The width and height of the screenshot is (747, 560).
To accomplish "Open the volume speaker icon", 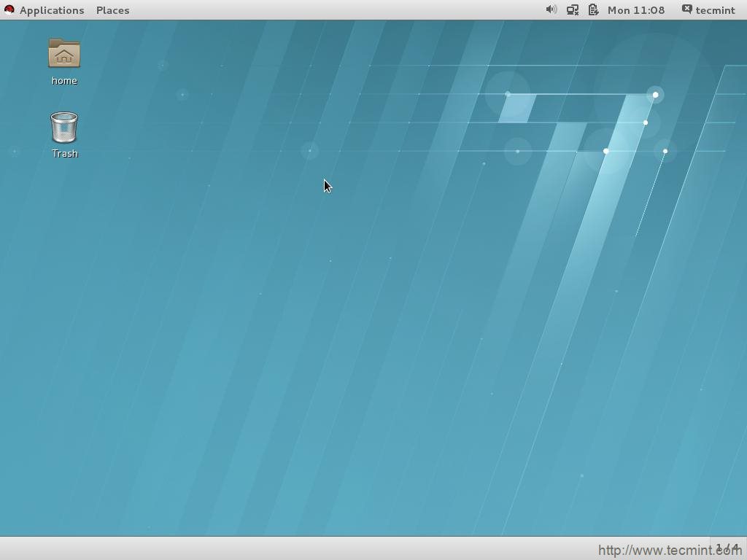I will (x=551, y=9).
